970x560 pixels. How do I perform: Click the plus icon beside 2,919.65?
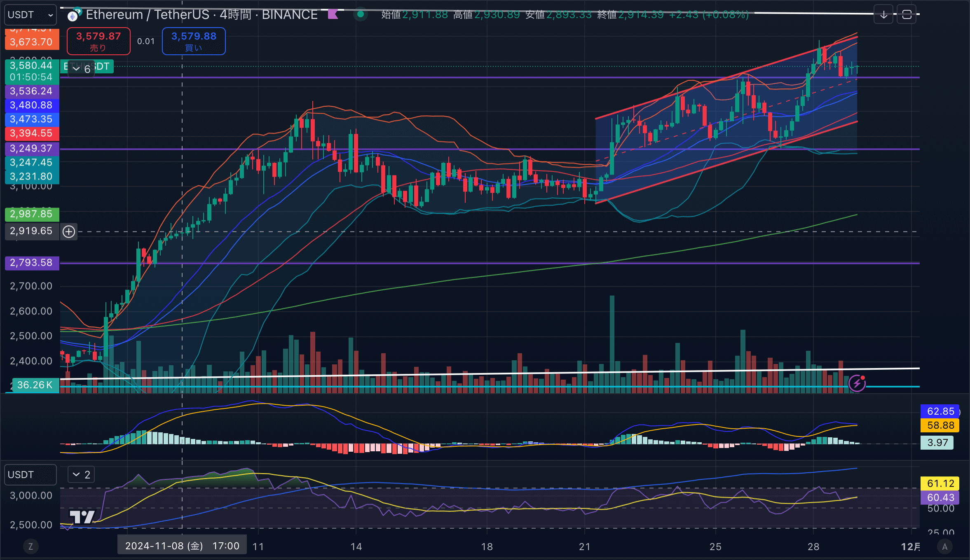tap(69, 231)
